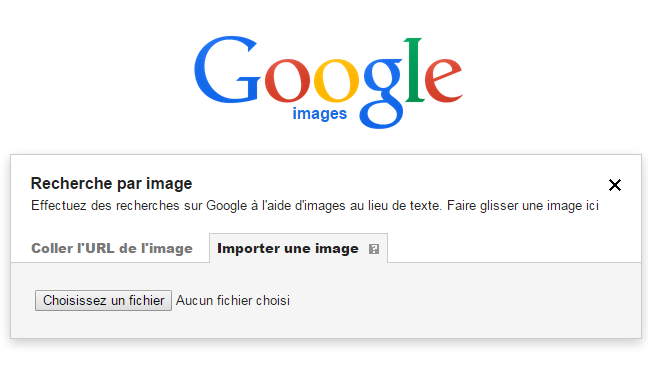Click blue images text under Google logo

(x=319, y=114)
